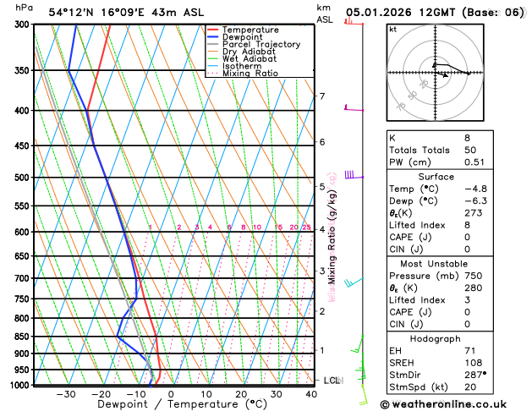Click the surface theta-e value '273'
Image resolution: width=532 pixels, height=411 pixels.
(474, 213)
